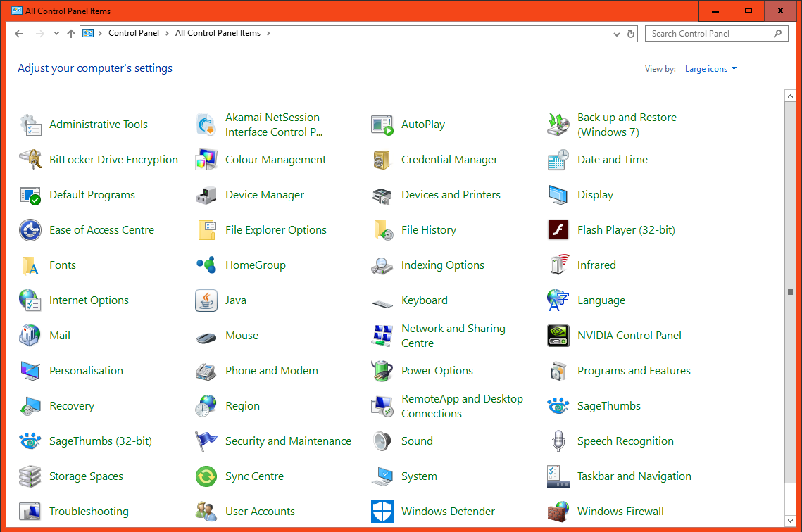Refresh the Control Panel view
This screenshot has height=532, width=802.
point(631,34)
